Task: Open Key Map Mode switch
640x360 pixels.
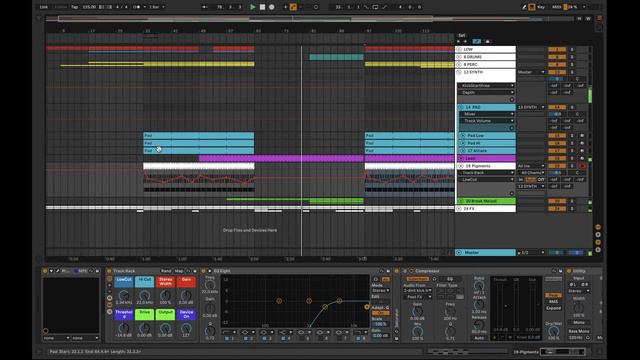Action: pyautogui.click(x=541, y=7)
